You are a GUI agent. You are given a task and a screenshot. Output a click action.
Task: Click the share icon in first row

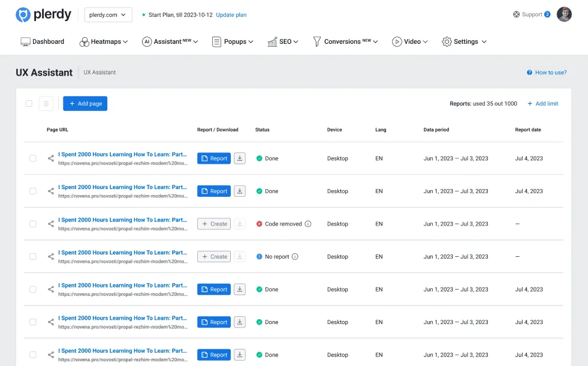pyautogui.click(x=50, y=158)
